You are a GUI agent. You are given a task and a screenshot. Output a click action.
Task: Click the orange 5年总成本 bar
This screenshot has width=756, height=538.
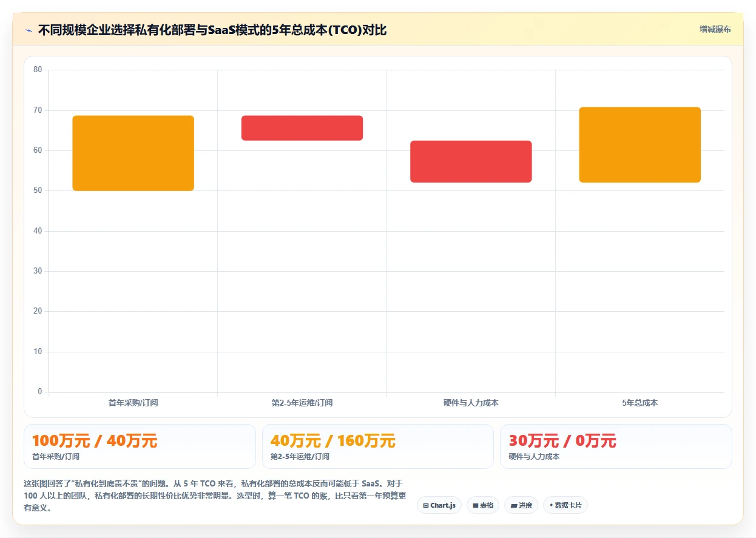[x=640, y=145]
